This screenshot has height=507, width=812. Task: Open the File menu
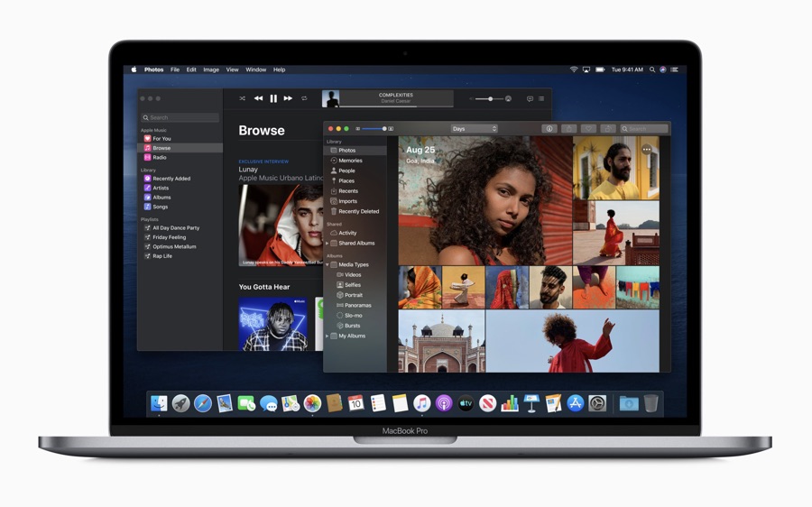pos(175,69)
